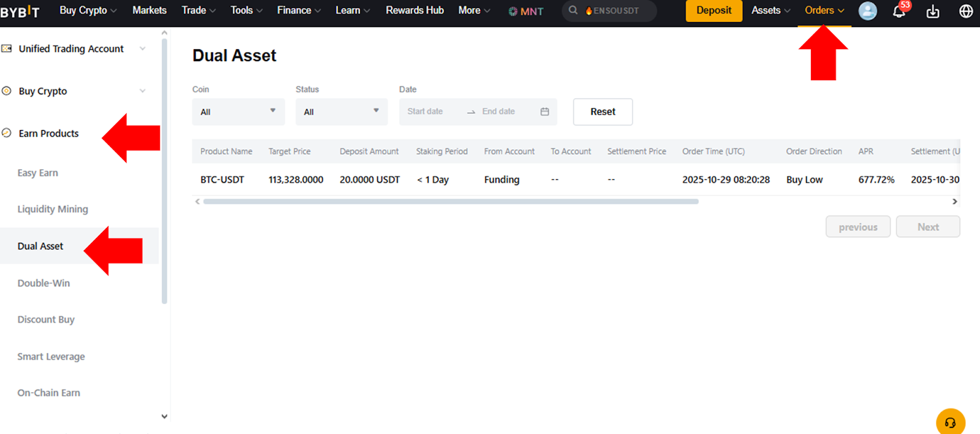This screenshot has width=980, height=434.
Task: Click the Funding from-account cell
Action: [x=502, y=180]
